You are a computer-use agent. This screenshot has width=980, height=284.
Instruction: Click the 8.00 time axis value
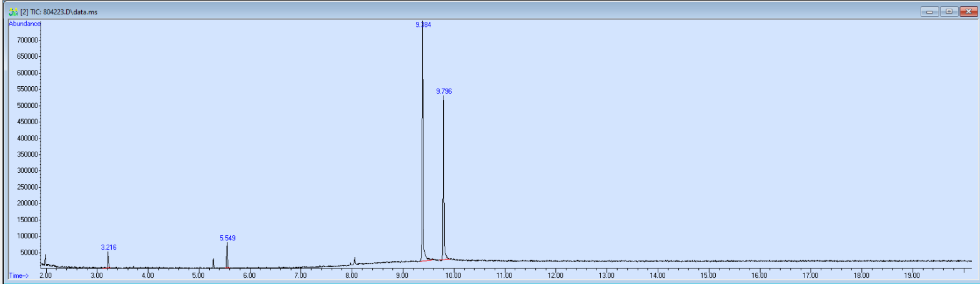pyautogui.click(x=352, y=275)
